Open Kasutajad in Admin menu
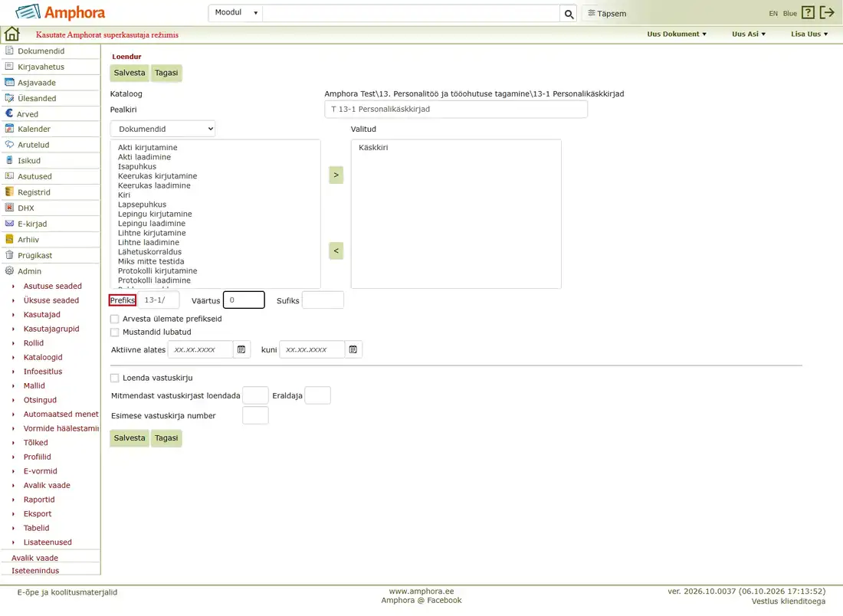Image resolution: width=843 pixels, height=616 pixels. point(42,314)
